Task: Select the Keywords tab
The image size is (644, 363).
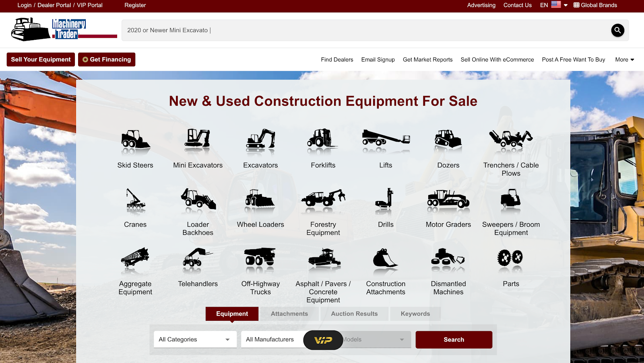Action: pos(415,314)
